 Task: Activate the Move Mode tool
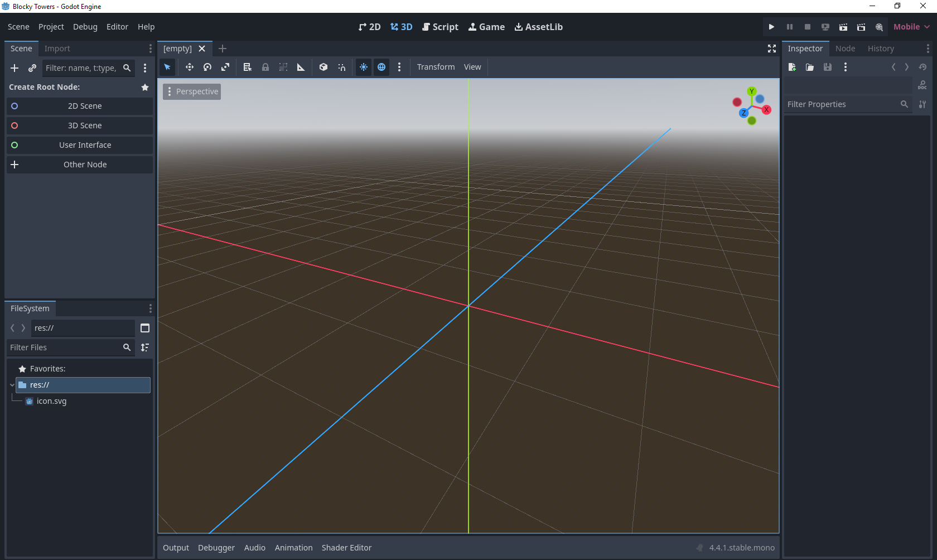(190, 67)
